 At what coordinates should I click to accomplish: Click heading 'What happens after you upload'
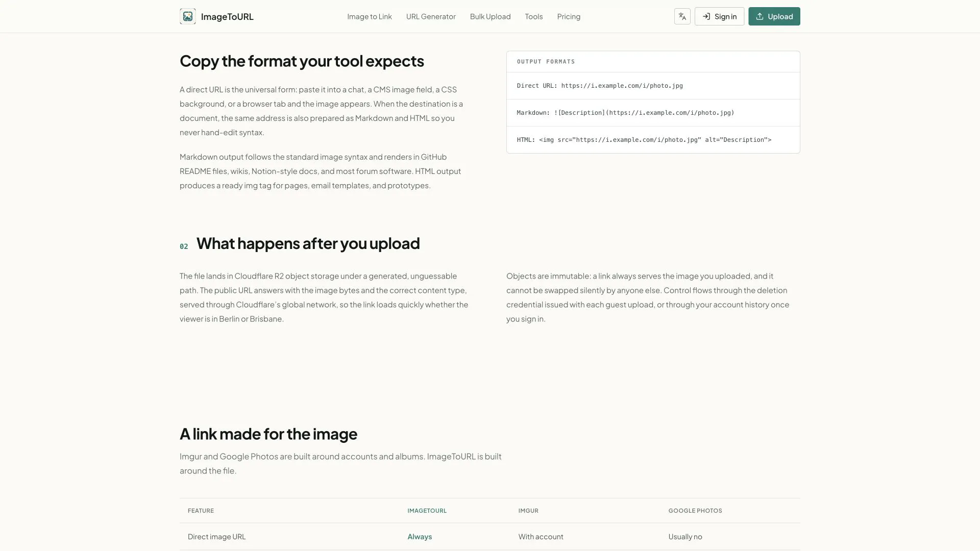pyautogui.click(x=308, y=243)
